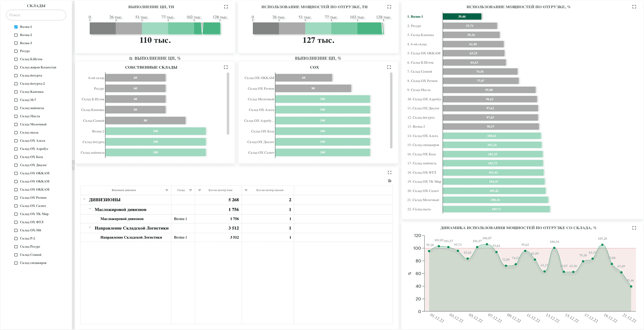The image size is (644, 330).
Task: Open filter for 'Виновный дивизион' column
Action: coord(167,190)
